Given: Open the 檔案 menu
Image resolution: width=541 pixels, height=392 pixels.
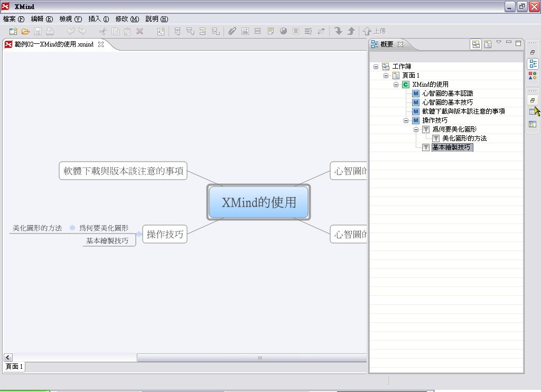Looking at the screenshot, I should tap(14, 19).
